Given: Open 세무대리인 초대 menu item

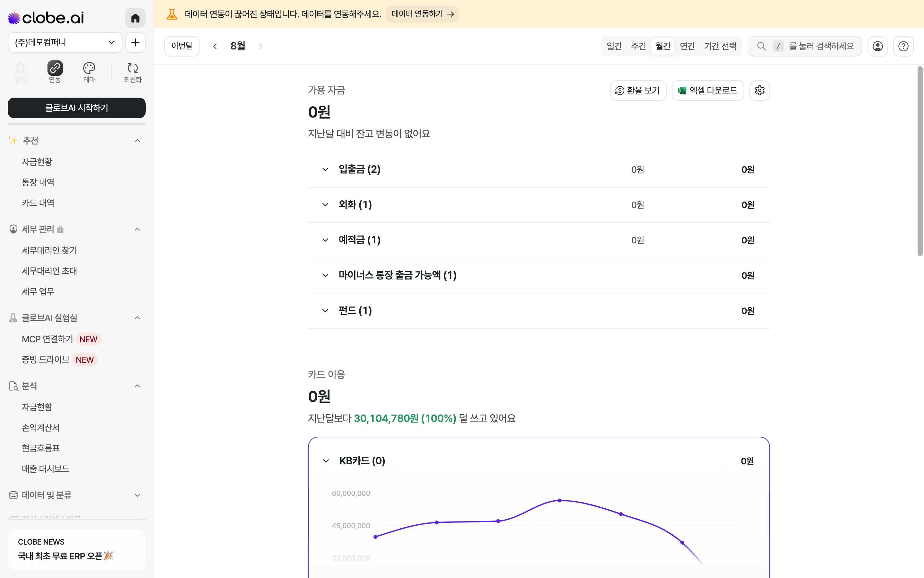Looking at the screenshot, I should point(49,271).
